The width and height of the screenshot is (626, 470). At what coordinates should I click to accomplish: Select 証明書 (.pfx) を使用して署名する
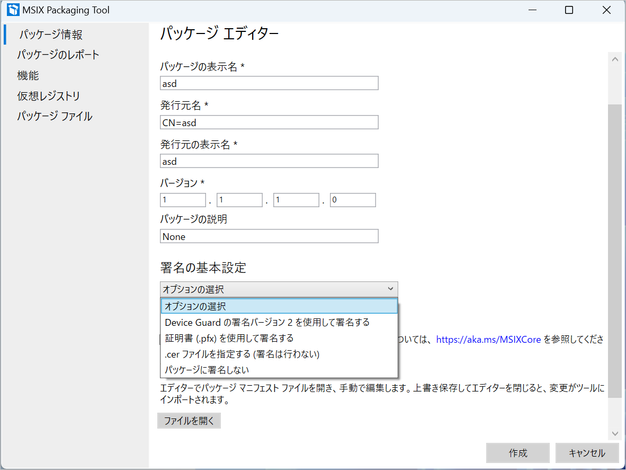pos(279,338)
